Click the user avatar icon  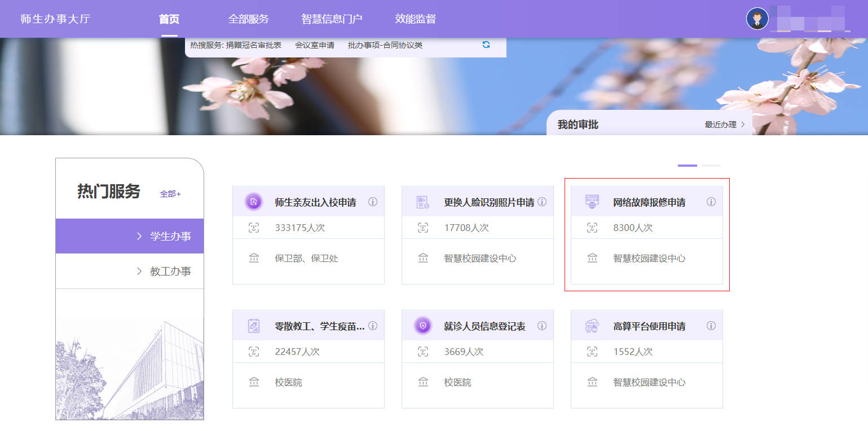tap(757, 19)
